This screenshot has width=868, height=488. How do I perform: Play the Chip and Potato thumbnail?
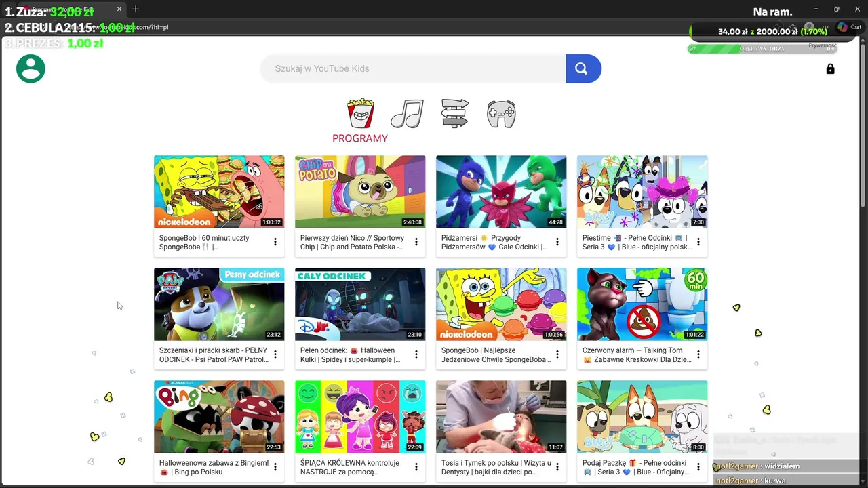point(360,192)
